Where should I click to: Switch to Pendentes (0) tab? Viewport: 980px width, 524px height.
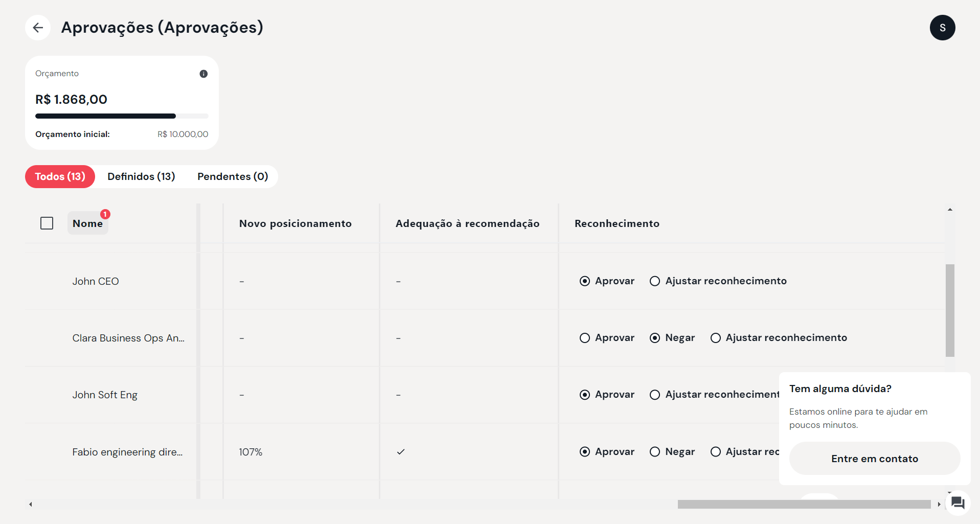233,176
